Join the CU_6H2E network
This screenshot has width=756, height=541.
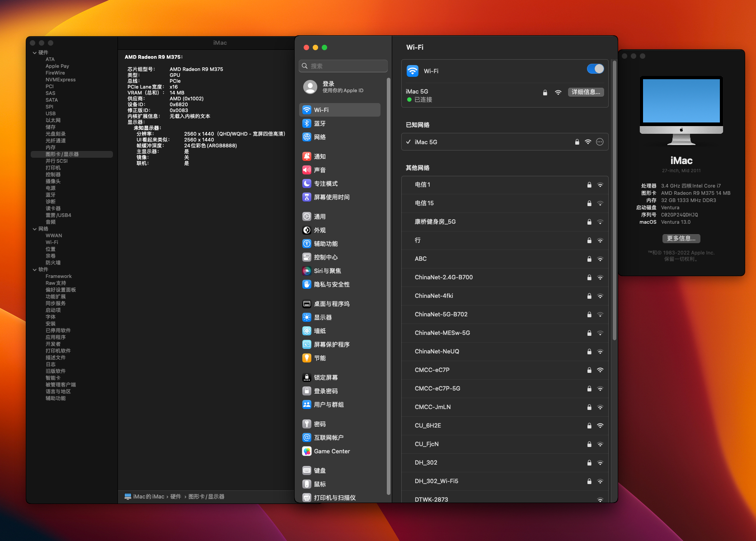[505, 426]
